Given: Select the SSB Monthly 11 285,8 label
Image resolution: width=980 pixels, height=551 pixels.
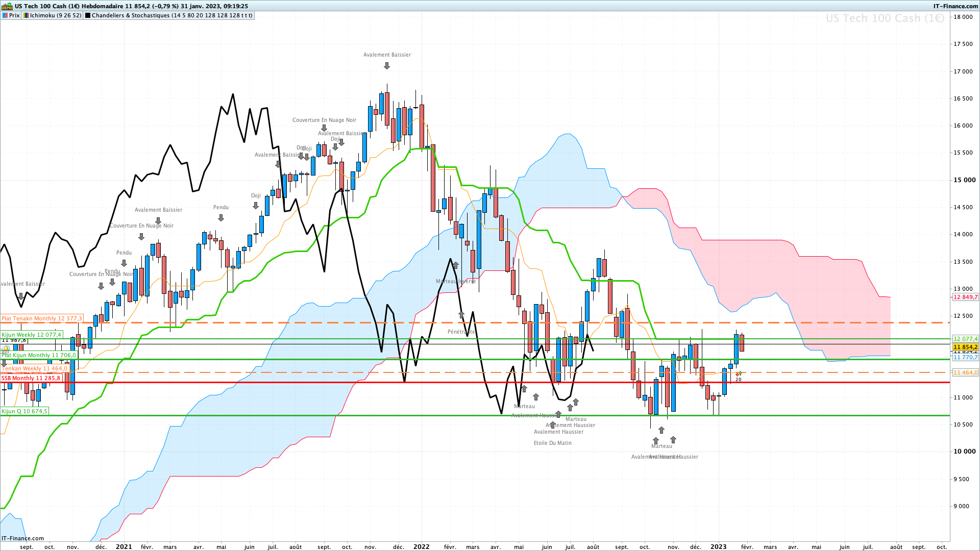Looking at the screenshot, I should tap(31, 378).
